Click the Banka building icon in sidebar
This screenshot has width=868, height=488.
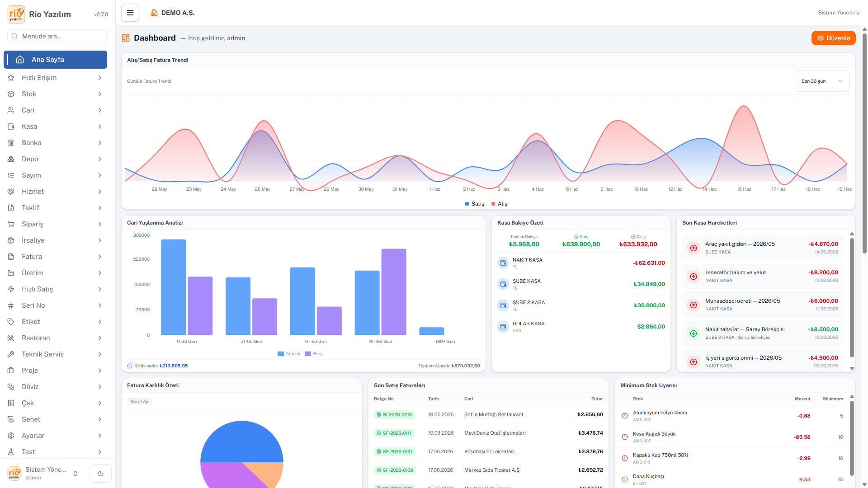11,143
